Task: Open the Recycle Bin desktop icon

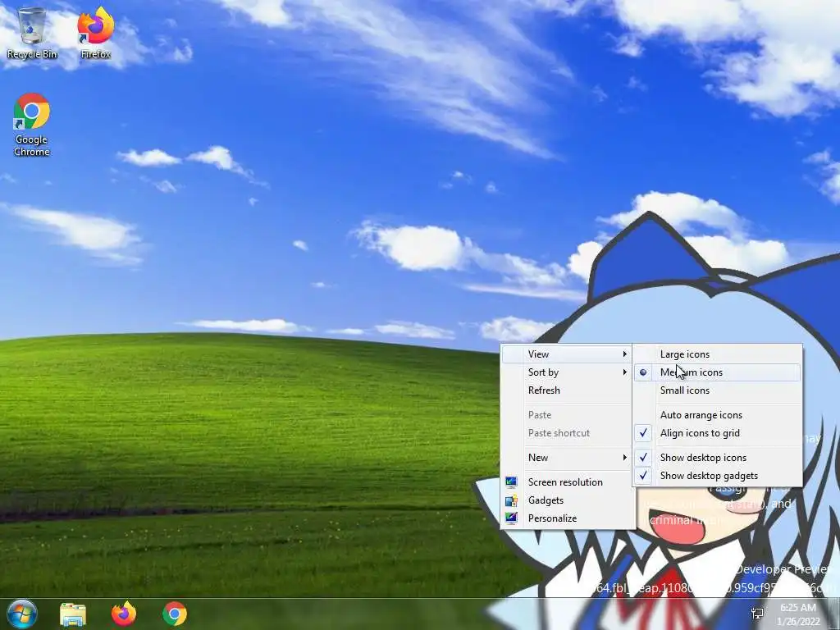Action: [32, 33]
